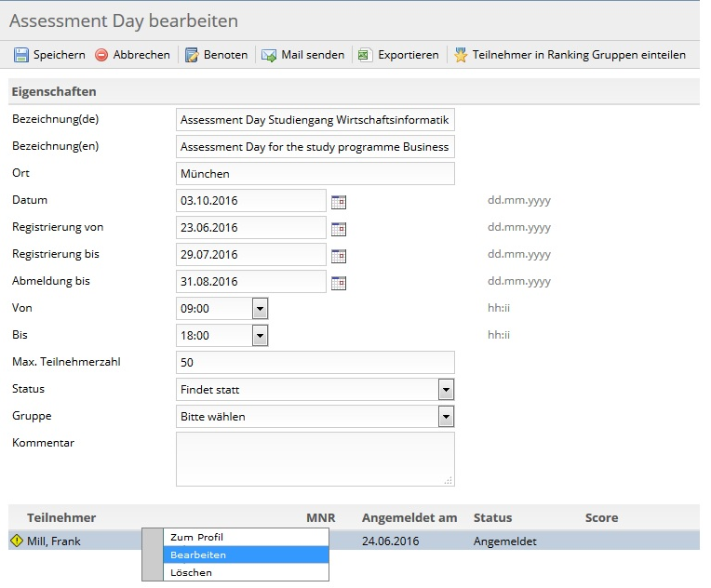Click the star icon for Ranking Gruppen

pyautogui.click(x=461, y=55)
